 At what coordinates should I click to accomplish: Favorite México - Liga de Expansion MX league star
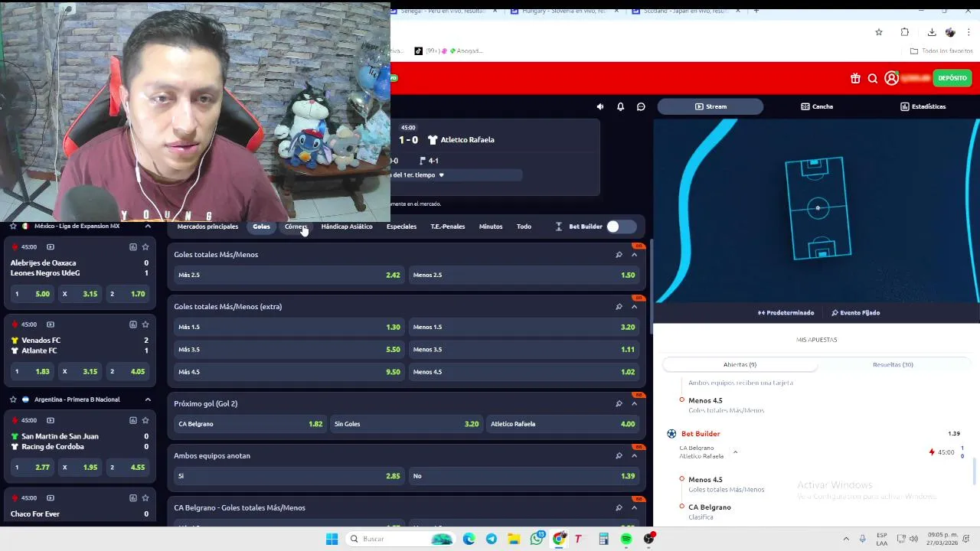click(x=13, y=227)
